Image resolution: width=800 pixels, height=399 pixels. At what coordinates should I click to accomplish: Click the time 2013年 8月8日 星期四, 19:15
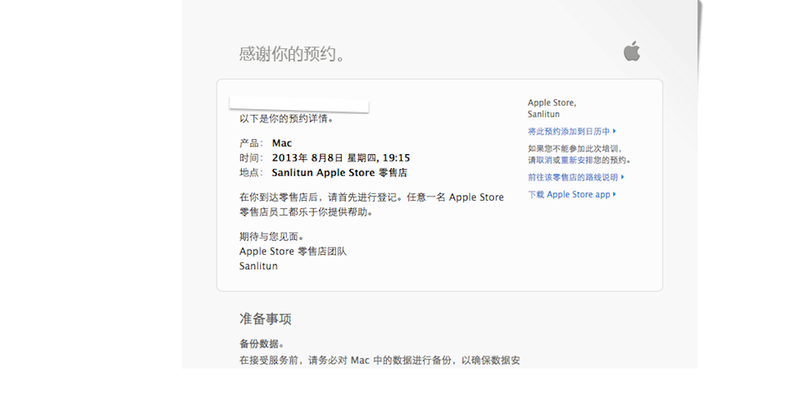(341, 158)
